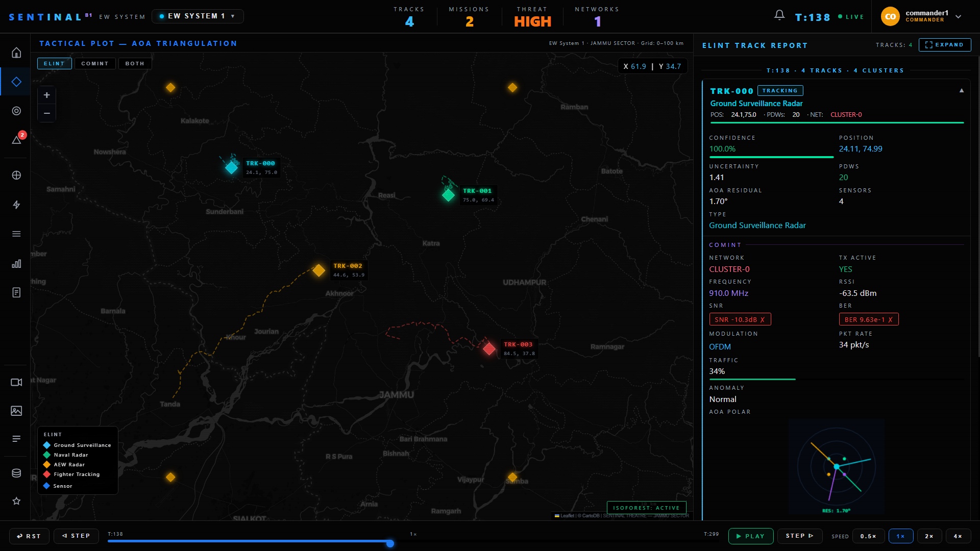The image size is (980, 551).
Task: Set playback speed to 0.5×
Action: coord(868,536)
